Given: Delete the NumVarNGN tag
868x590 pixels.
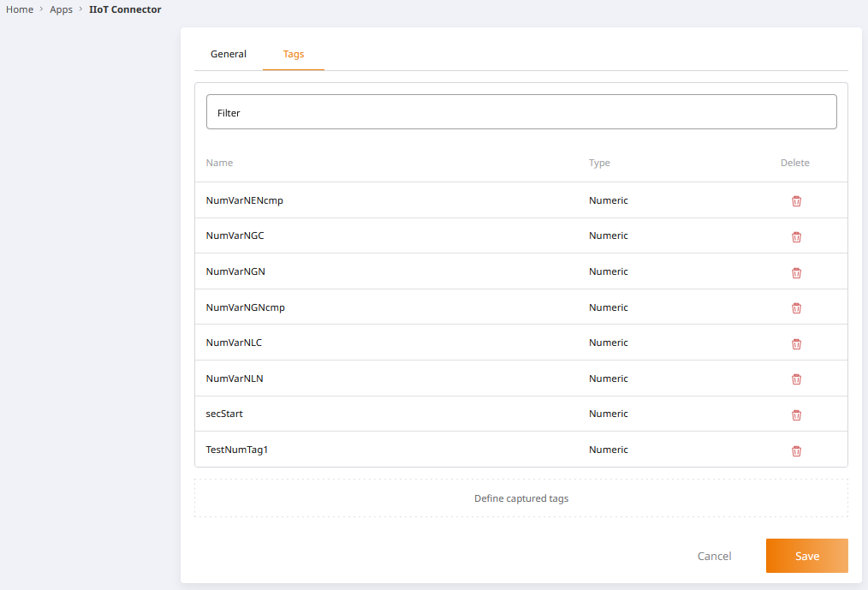Looking at the screenshot, I should [796, 272].
